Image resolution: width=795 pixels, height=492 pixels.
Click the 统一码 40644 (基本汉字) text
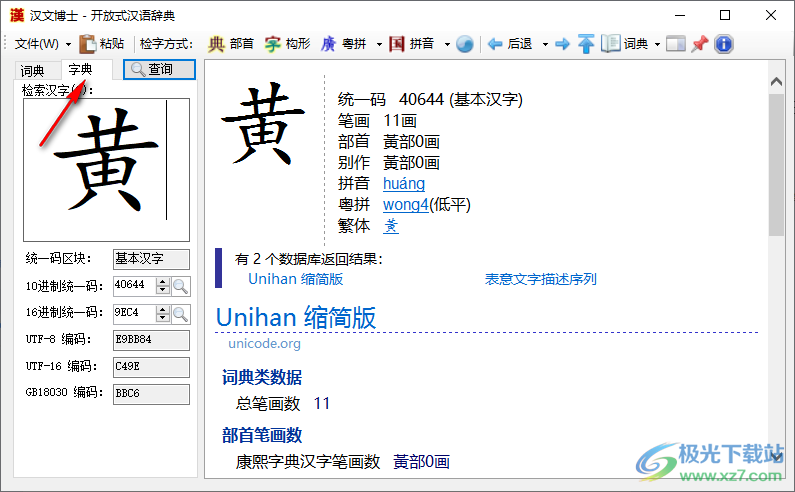[430, 99]
